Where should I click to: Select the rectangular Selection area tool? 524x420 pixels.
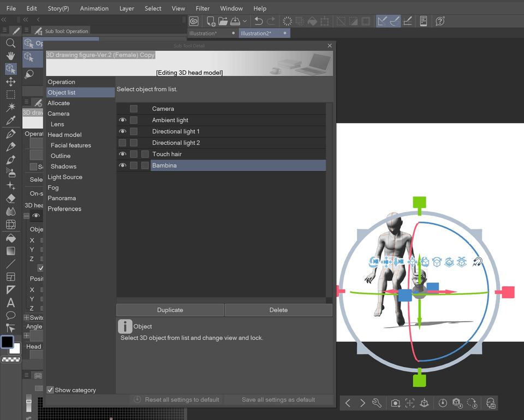pos(10,94)
